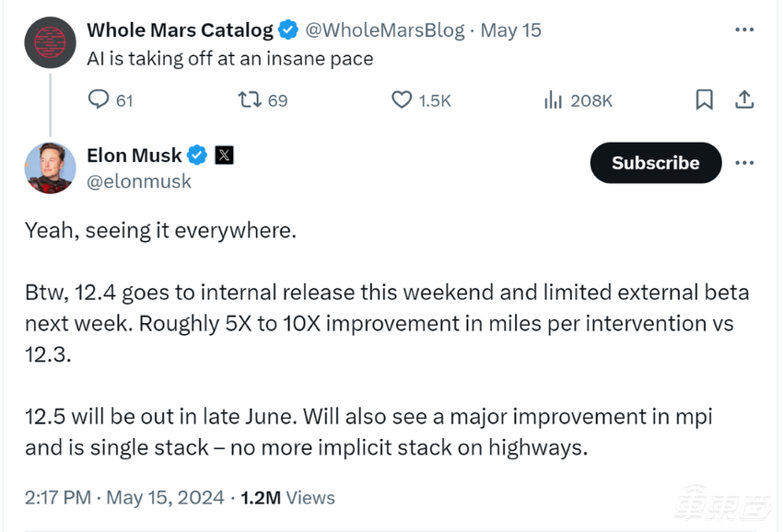
Task: Click Elon Musk display name
Action: (134, 155)
